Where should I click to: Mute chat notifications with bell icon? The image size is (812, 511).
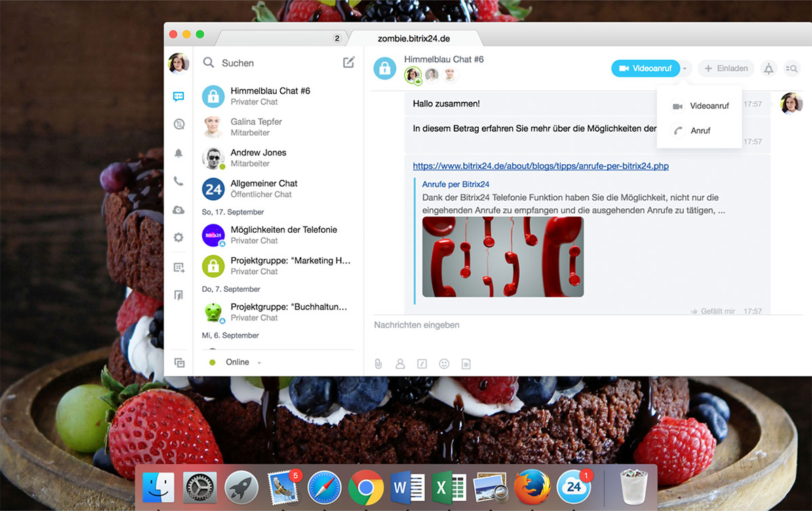tap(769, 69)
